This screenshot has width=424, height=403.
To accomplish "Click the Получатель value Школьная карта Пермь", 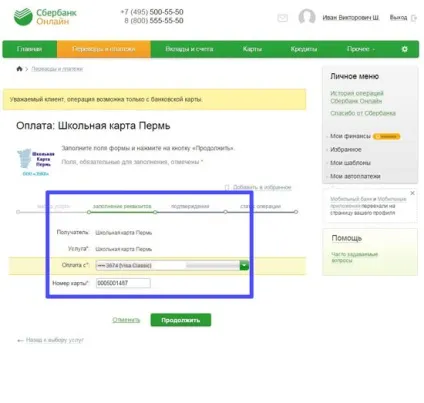I will 124,233.
